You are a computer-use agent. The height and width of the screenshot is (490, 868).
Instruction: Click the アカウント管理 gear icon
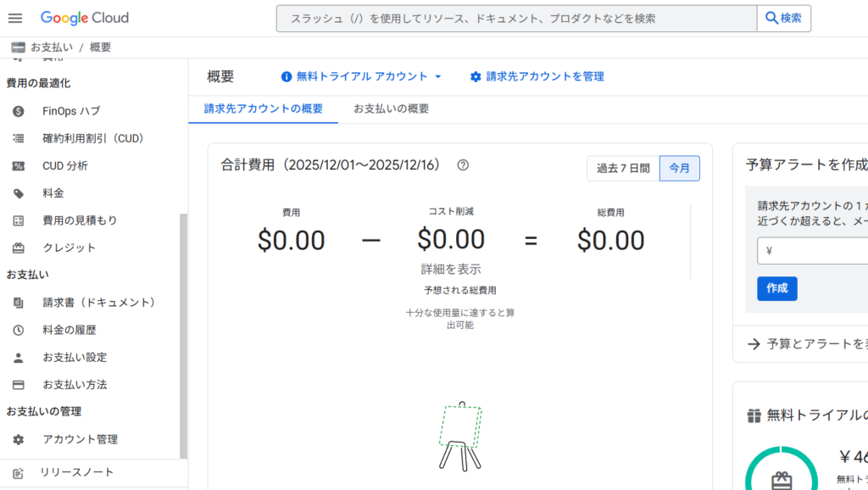19,440
